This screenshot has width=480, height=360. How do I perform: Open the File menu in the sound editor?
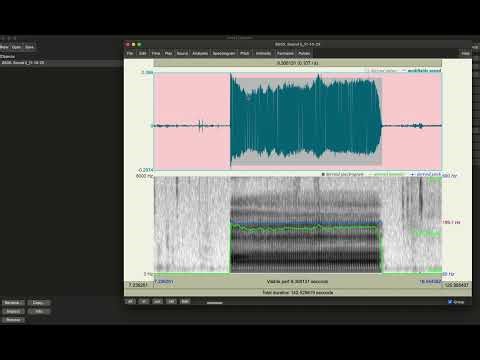[x=130, y=53]
